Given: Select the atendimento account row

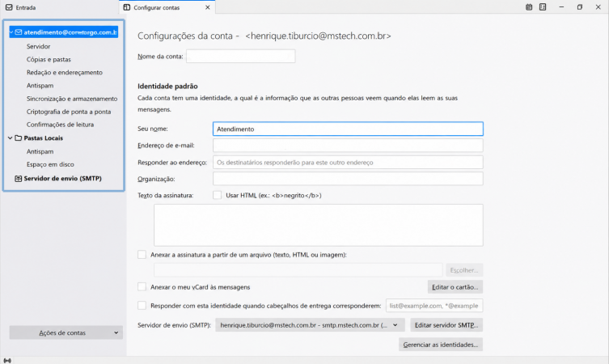Looking at the screenshot, I should (x=64, y=32).
